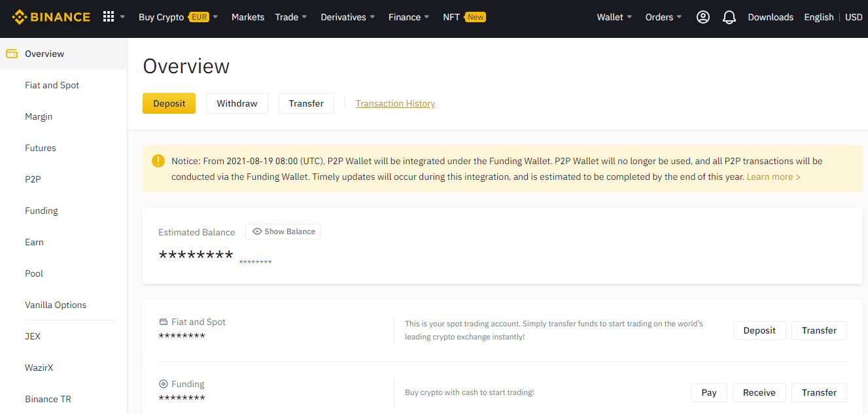This screenshot has height=414, width=868.
Task: Expand the Finance menu
Action: (x=409, y=17)
